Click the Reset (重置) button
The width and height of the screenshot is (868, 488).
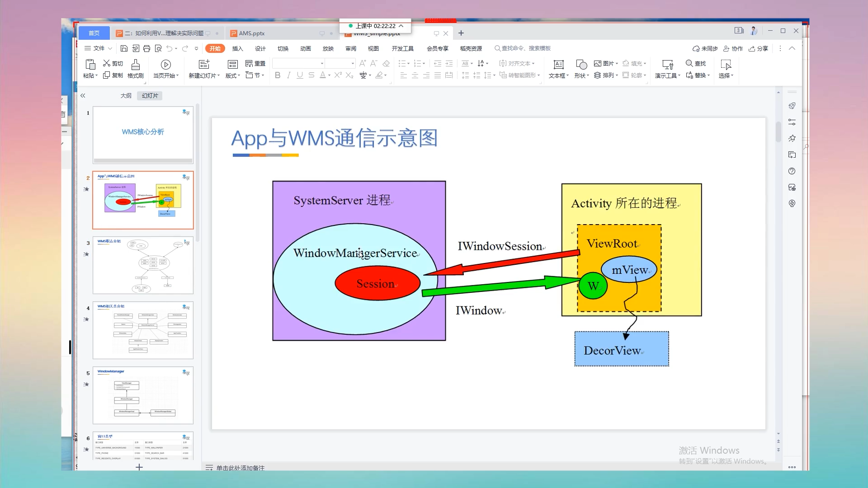coord(255,64)
